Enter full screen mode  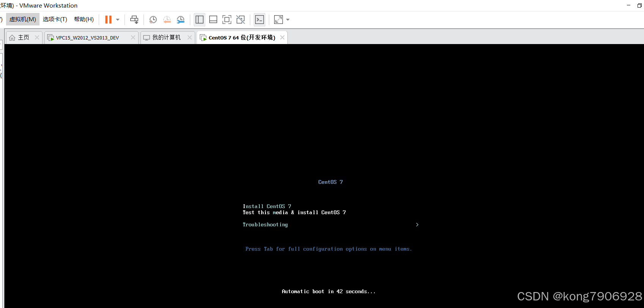(x=227, y=20)
